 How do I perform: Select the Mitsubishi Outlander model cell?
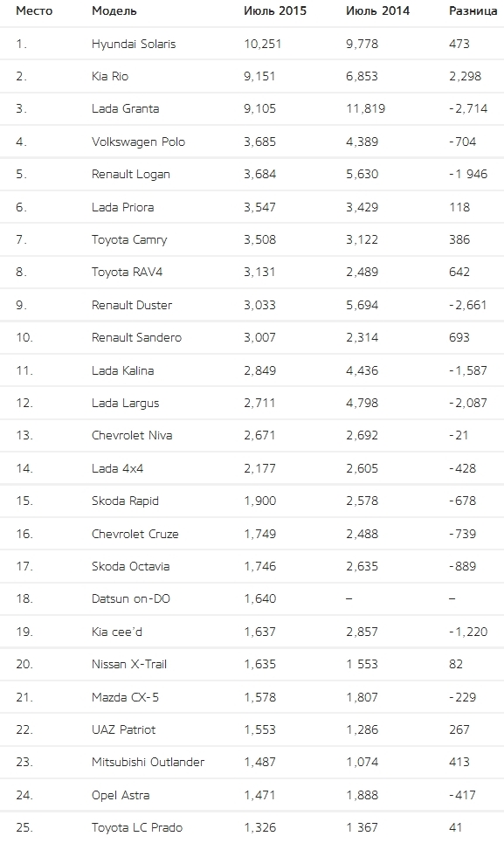148,763
